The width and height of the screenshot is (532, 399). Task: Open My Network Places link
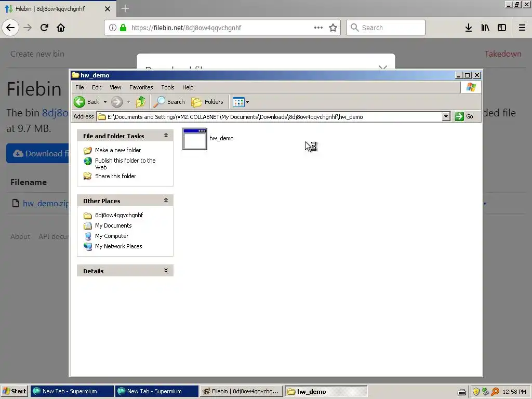118,246
